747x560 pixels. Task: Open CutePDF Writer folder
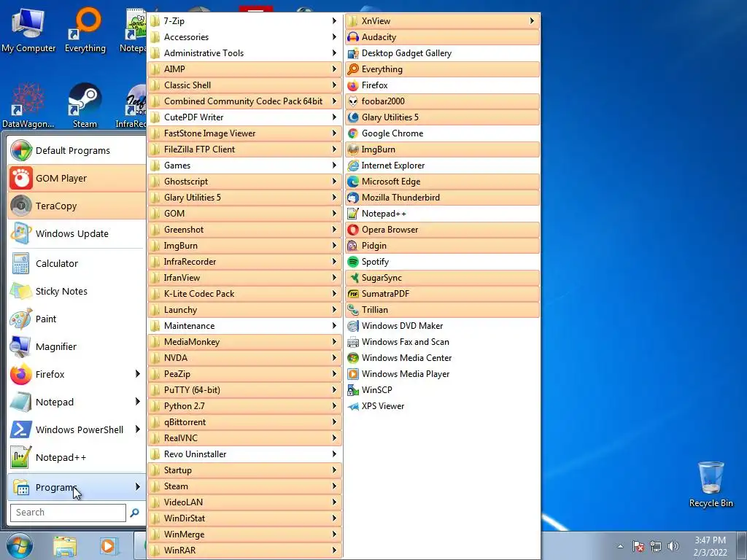tap(244, 117)
